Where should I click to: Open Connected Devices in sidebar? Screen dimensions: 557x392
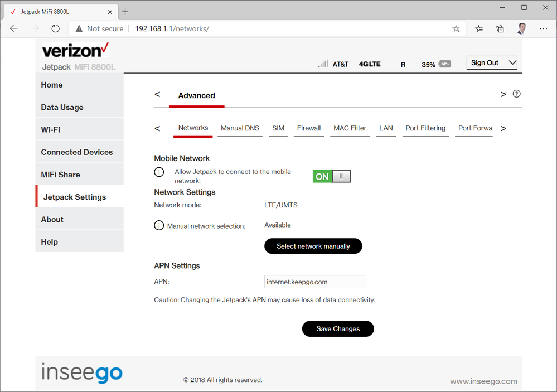[x=77, y=152]
